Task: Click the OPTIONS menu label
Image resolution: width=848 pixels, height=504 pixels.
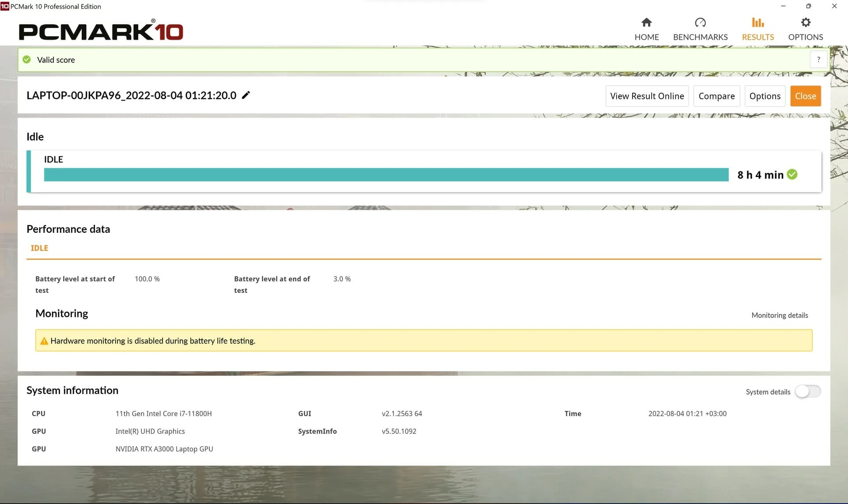Action: (806, 37)
